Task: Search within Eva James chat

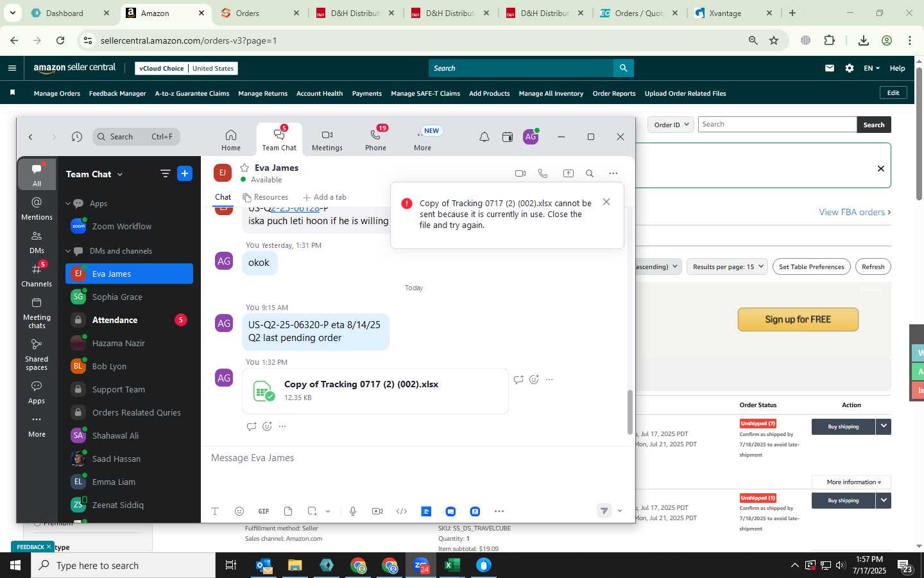Action: [x=590, y=173]
